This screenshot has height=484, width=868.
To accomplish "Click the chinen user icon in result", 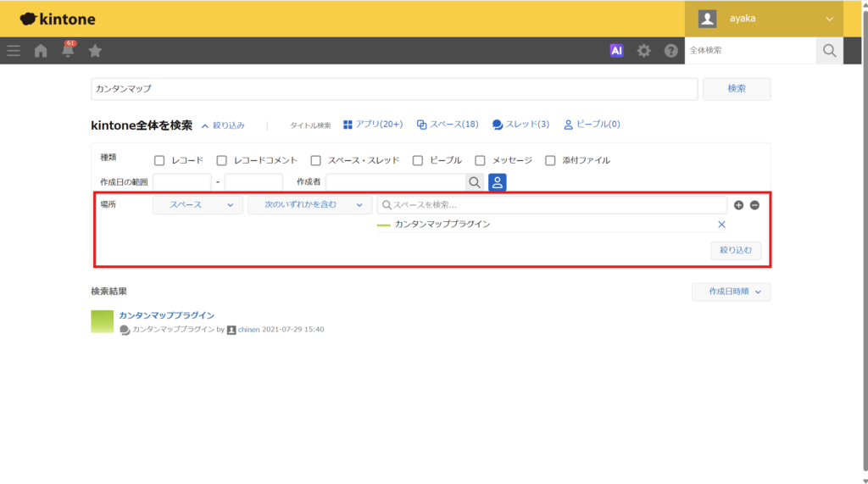I will click(x=231, y=330).
